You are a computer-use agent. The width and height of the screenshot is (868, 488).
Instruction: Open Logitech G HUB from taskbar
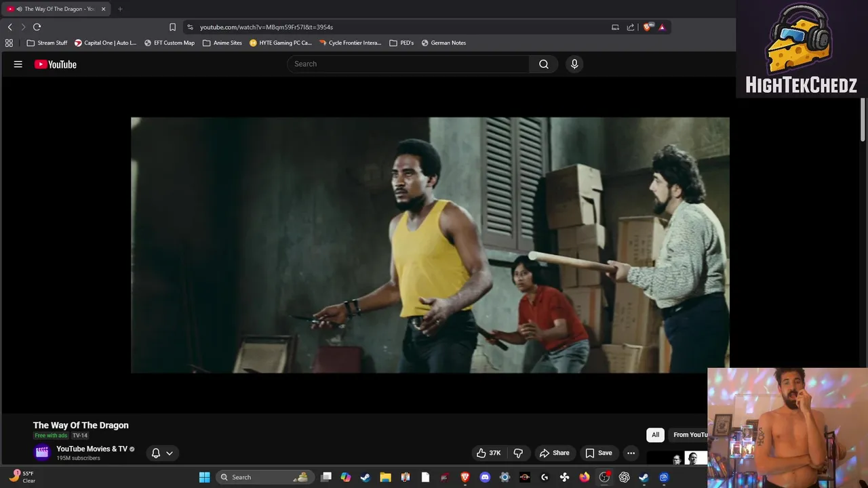pos(545,477)
